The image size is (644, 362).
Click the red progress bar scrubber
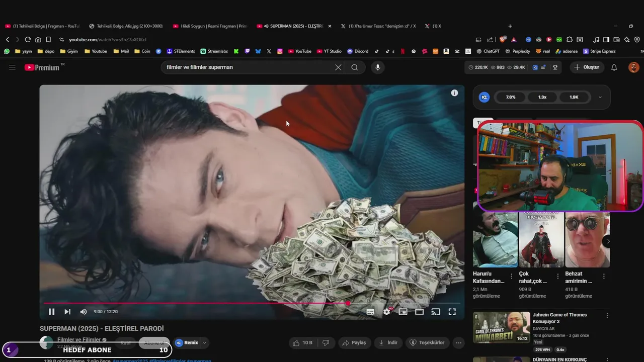point(348,303)
